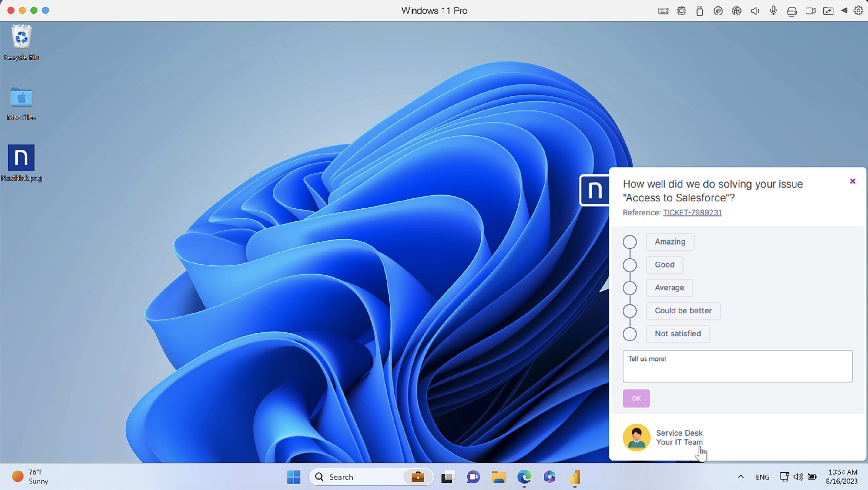The height and width of the screenshot is (490, 868).
Task: Open Microsoft Edge from the taskbar
Action: (x=524, y=477)
